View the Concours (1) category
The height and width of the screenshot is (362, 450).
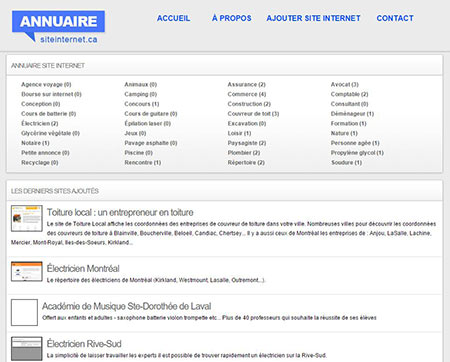click(x=142, y=104)
